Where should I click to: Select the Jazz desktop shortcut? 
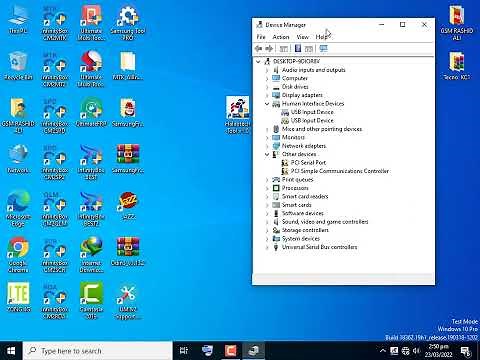coord(128,206)
